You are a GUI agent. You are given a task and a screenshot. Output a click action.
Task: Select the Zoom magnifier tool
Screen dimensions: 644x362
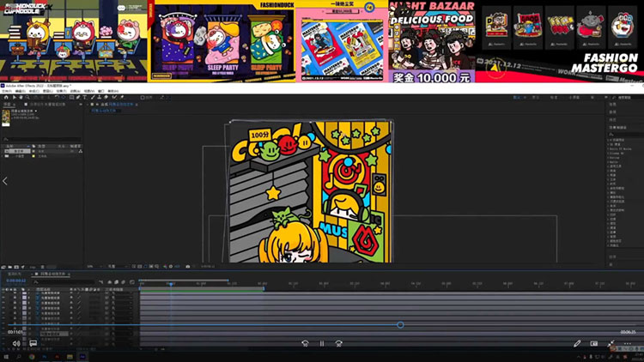[26, 97]
